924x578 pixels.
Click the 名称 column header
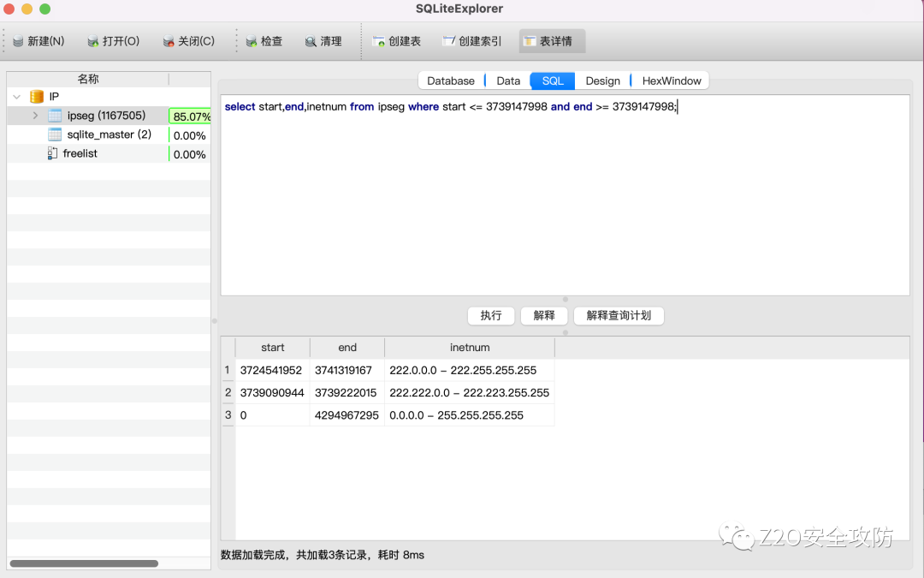(88, 79)
